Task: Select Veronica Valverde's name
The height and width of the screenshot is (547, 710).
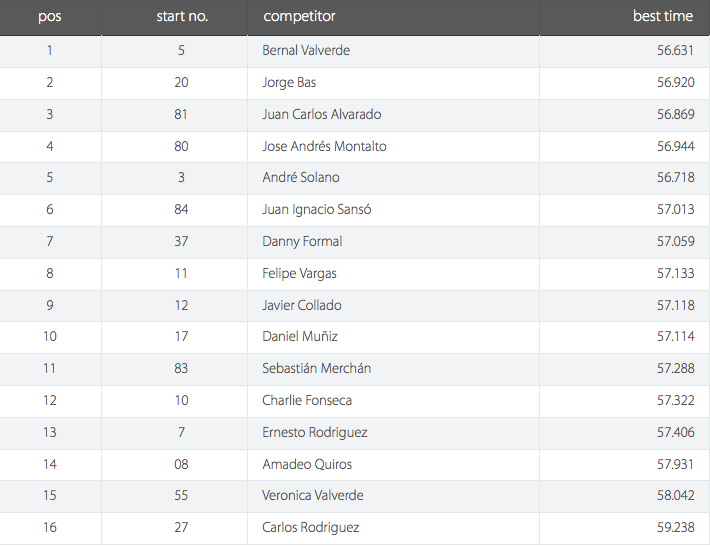Action: coord(312,495)
